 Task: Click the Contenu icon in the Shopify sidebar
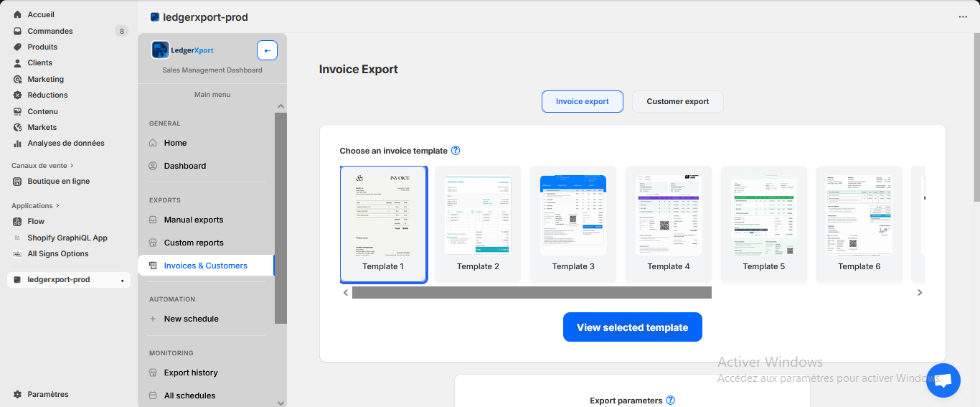tap(17, 111)
